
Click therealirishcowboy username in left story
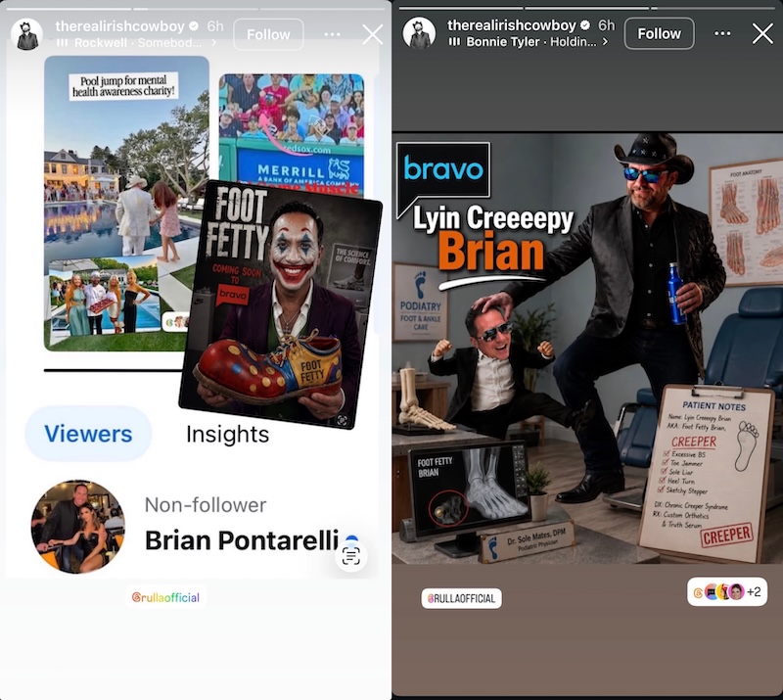tap(119, 26)
